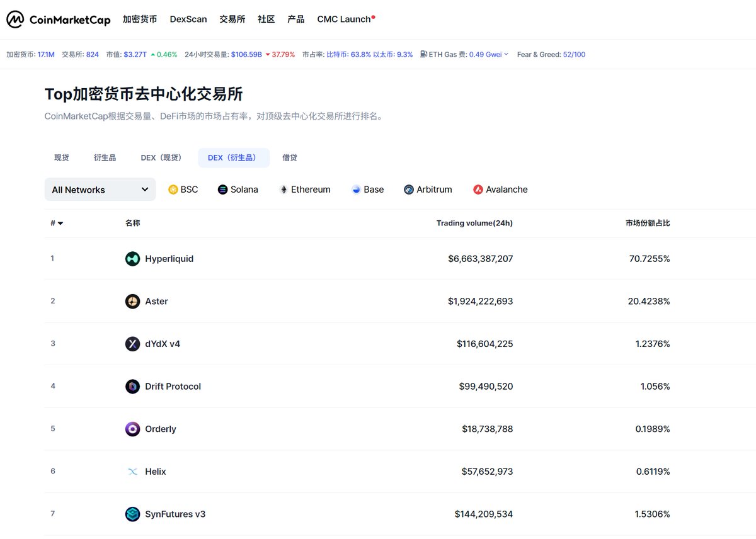
Task: Click the dYdX v4 exchange icon
Action: click(x=132, y=344)
